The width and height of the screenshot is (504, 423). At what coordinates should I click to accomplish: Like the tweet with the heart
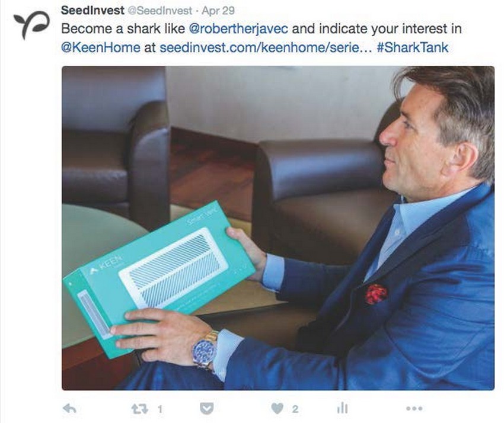pyautogui.click(x=277, y=408)
